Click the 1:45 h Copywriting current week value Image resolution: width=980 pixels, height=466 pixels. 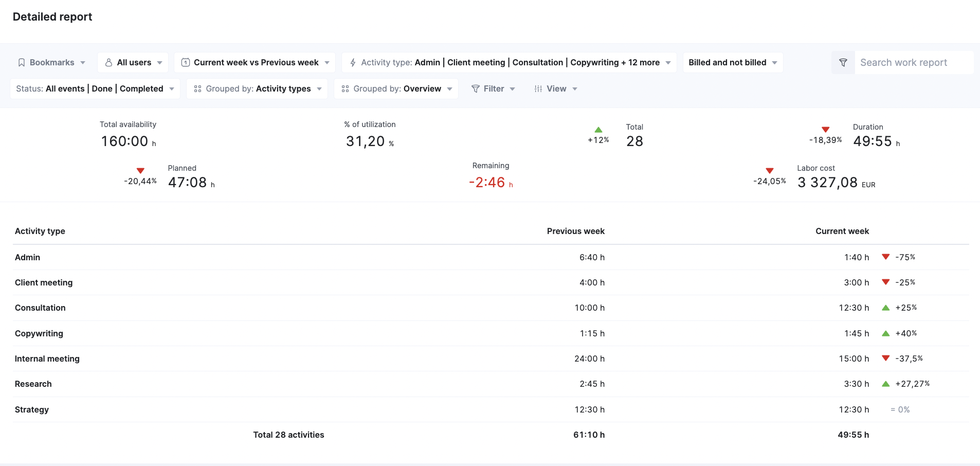click(857, 333)
